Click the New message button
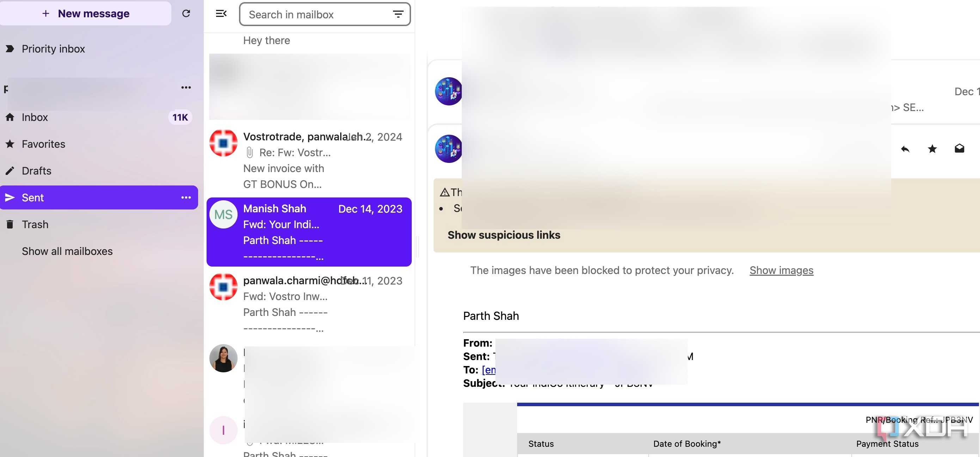Viewport: 980px width, 457px height. (x=86, y=13)
